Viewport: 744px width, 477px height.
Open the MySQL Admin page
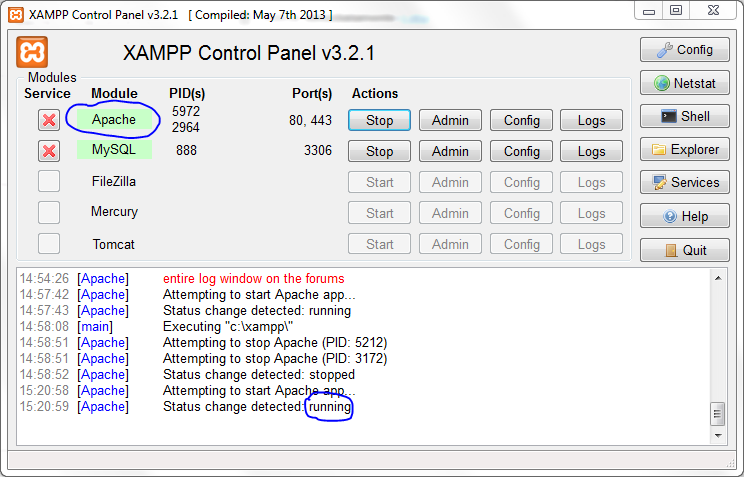[x=450, y=151]
